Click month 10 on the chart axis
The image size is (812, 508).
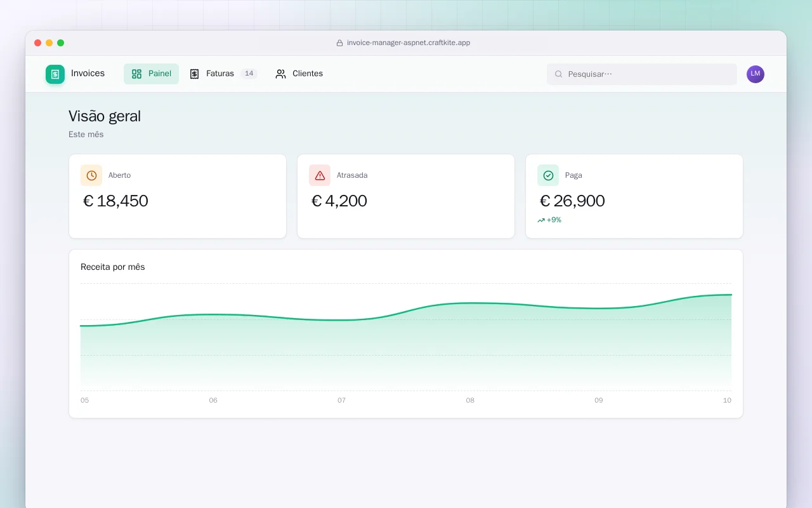[727, 401]
